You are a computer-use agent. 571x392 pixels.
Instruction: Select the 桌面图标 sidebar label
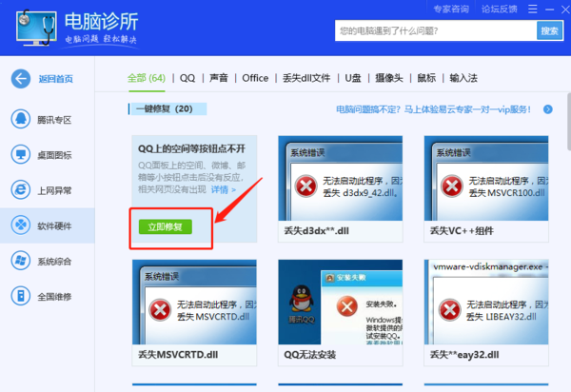(x=54, y=155)
